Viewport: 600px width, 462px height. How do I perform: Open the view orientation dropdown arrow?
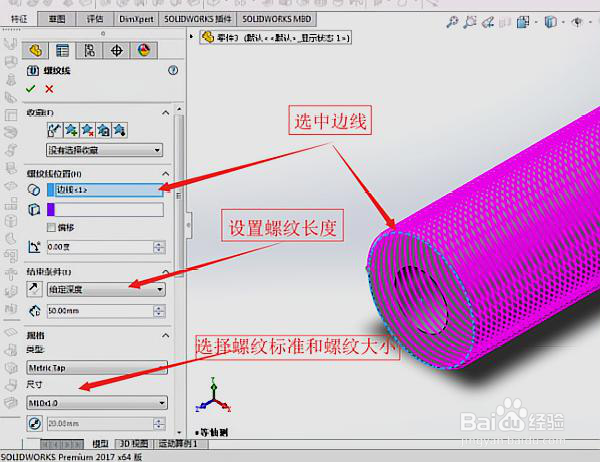(536, 22)
